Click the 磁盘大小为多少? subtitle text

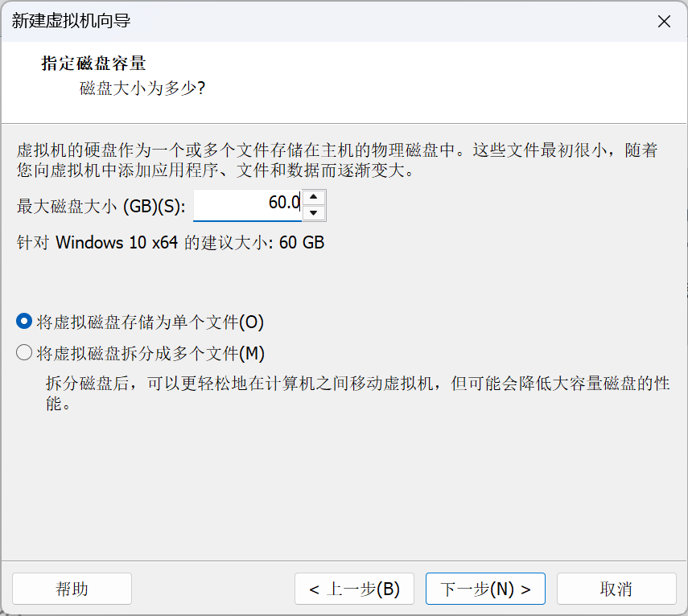142,88
